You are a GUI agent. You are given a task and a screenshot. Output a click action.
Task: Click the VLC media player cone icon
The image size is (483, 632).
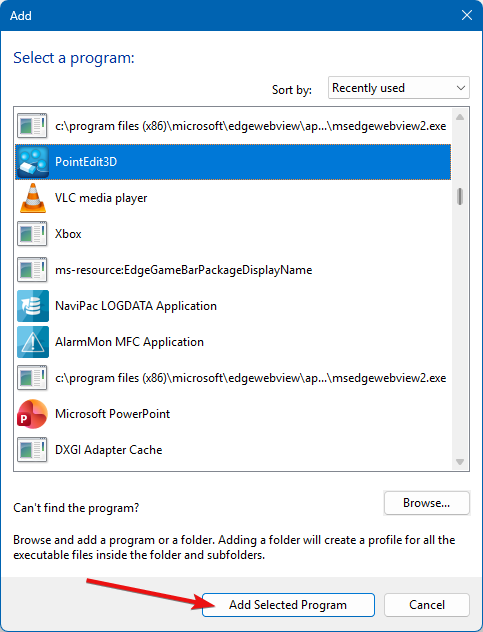[x=33, y=198]
